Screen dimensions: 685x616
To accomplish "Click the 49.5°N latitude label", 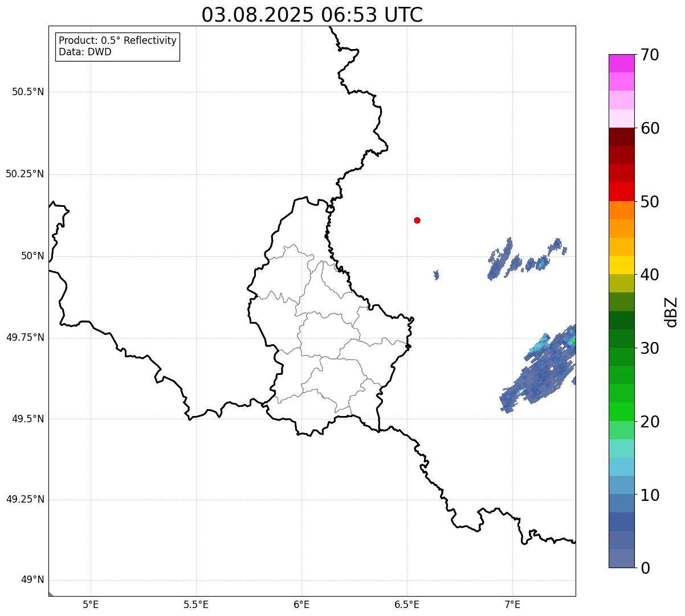I will [28, 419].
